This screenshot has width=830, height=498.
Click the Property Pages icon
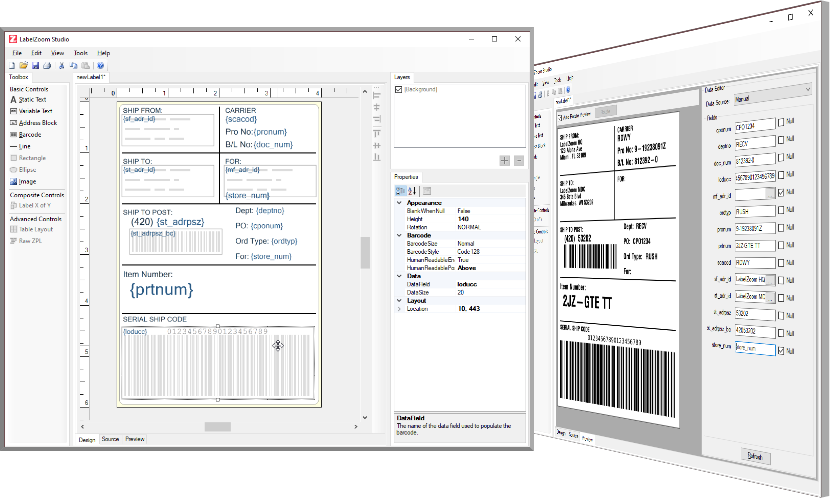coord(427,191)
